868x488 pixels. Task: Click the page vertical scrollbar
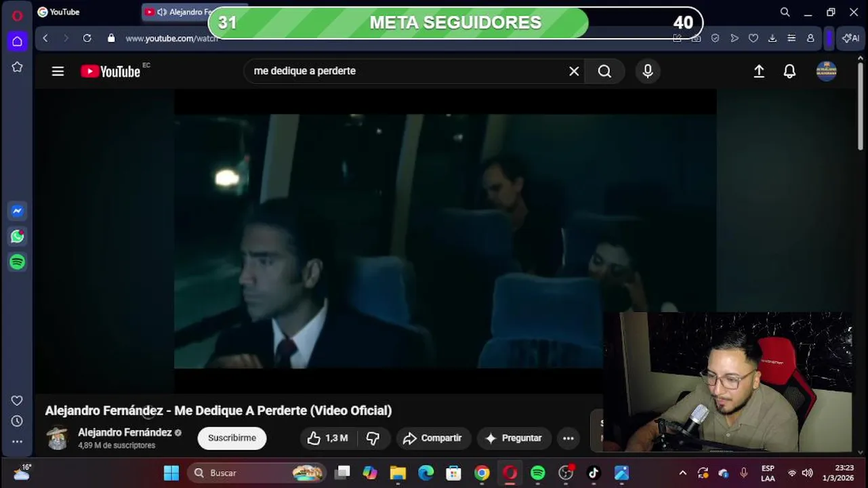point(861,105)
